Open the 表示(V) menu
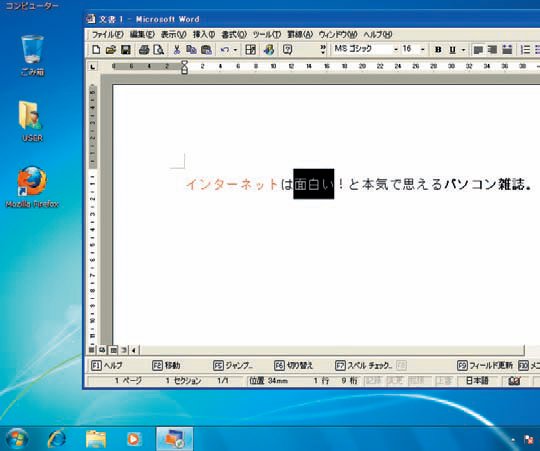The image size is (540, 451). (x=174, y=34)
